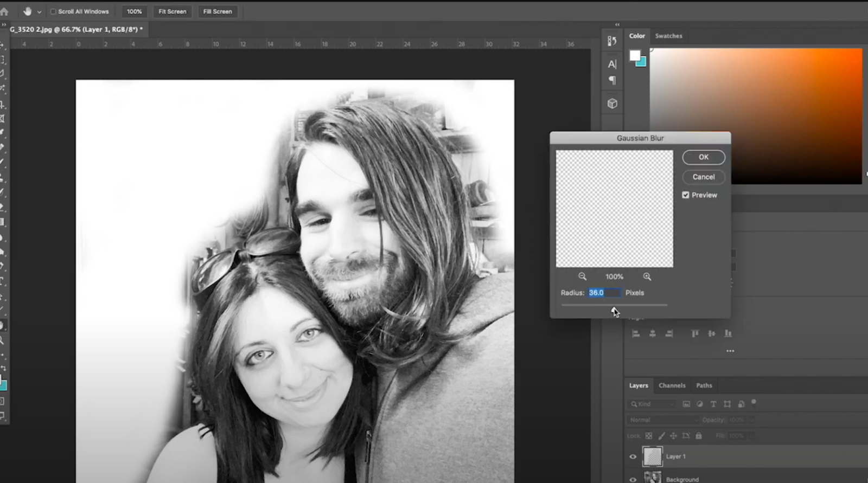Click Cancel in Gaussian Blur dialog
This screenshot has width=868, height=483.
(x=704, y=177)
